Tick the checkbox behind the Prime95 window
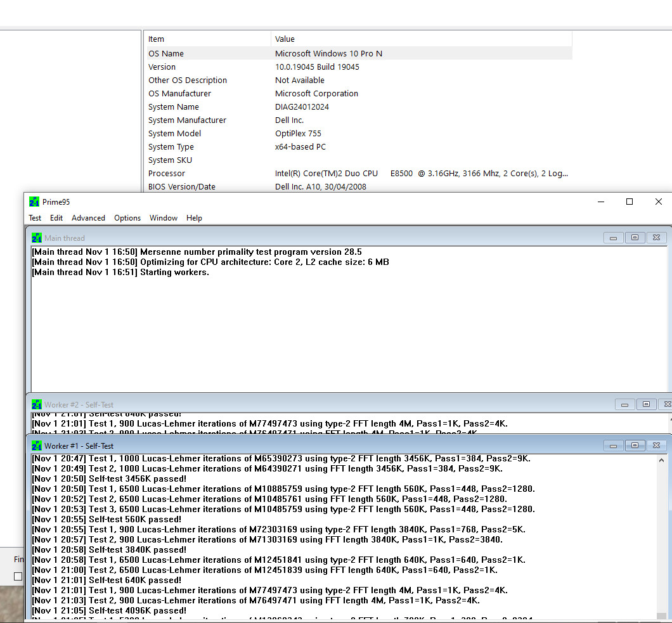The image size is (672, 623). click(18, 576)
